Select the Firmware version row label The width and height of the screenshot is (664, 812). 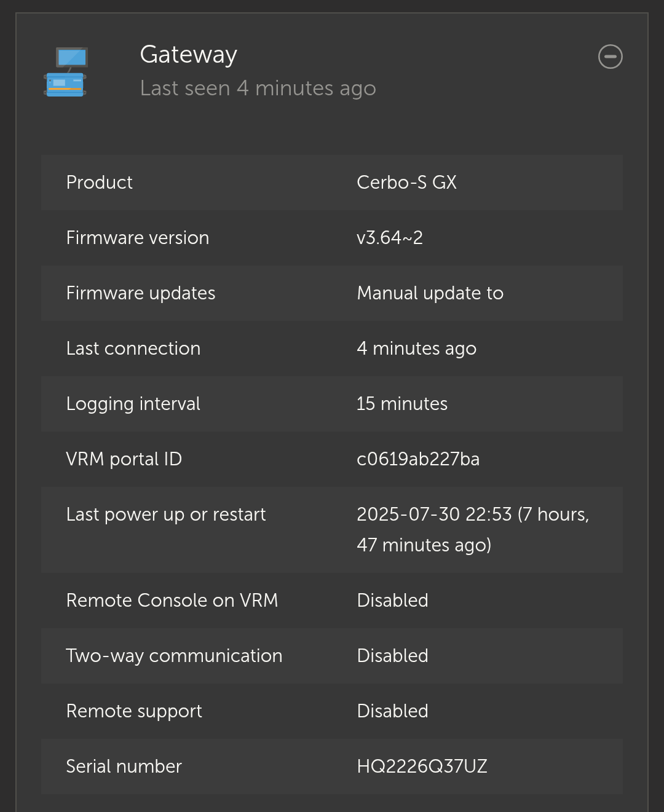(x=137, y=238)
